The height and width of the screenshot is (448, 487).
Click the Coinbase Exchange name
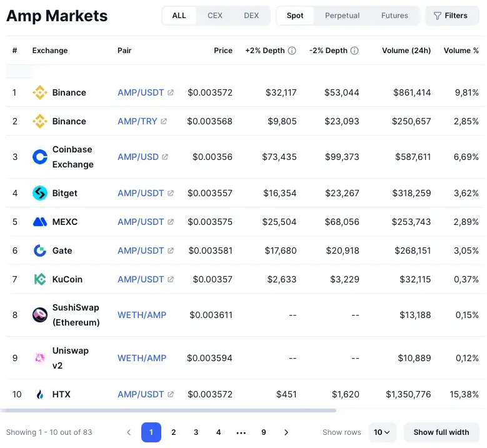[x=73, y=157]
